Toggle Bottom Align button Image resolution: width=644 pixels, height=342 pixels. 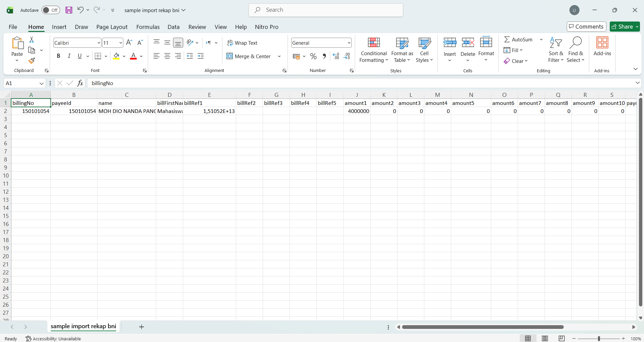178,43
